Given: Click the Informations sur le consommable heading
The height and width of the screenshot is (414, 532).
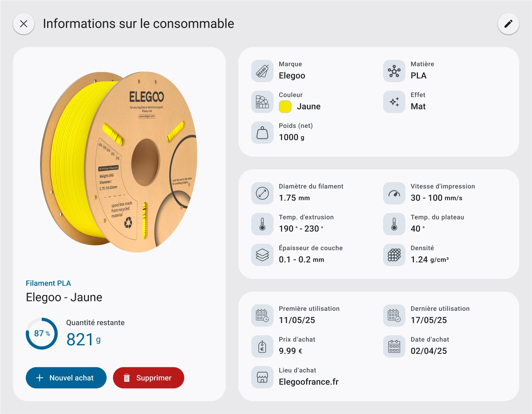Looking at the screenshot, I should (x=139, y=24).
